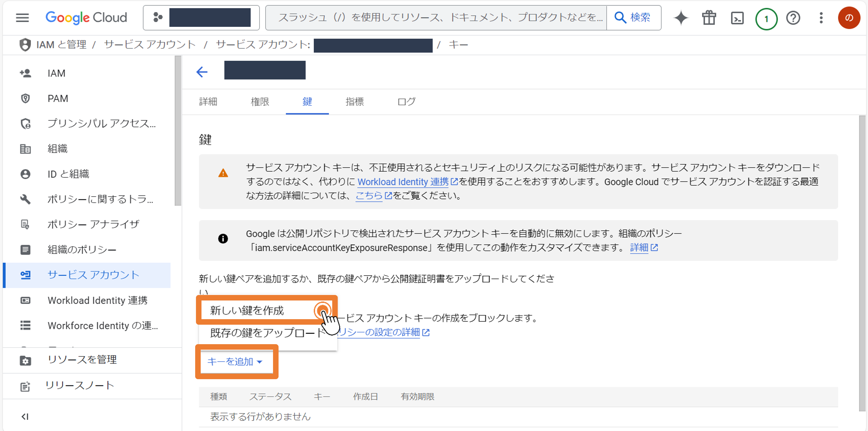Open the help question mark icon

[793, 18]
